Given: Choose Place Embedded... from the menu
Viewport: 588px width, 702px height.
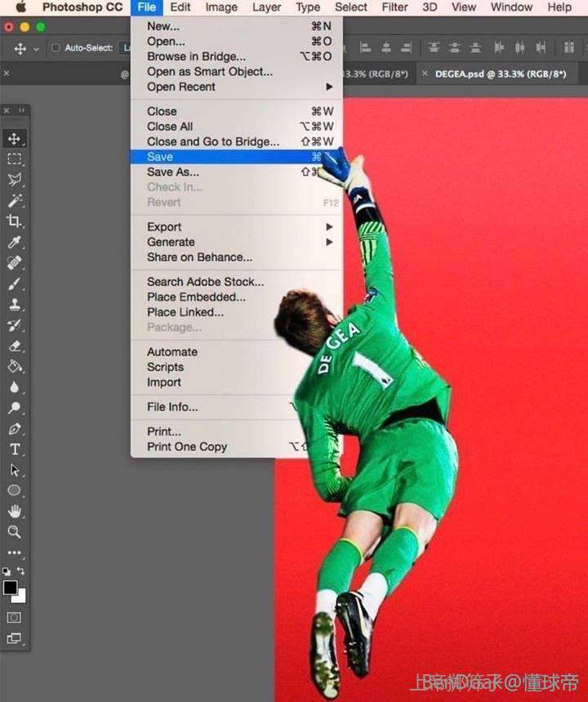Looking at the screenshot, I should 196,297.
